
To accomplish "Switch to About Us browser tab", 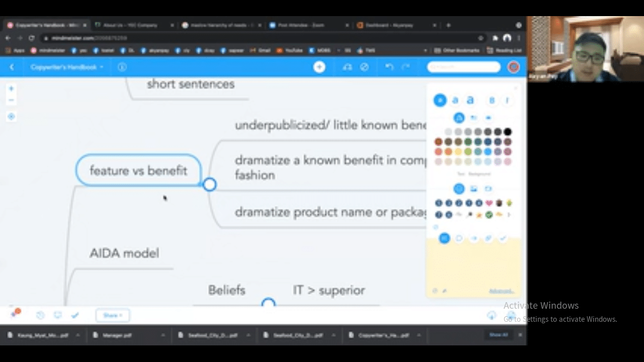I will [x=133, y=25].
